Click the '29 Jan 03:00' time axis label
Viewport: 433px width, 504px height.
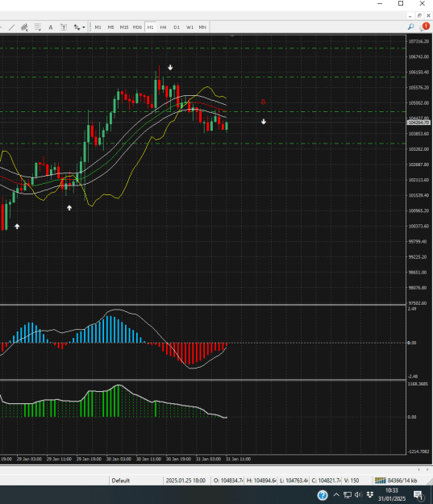tap(29, 459)
